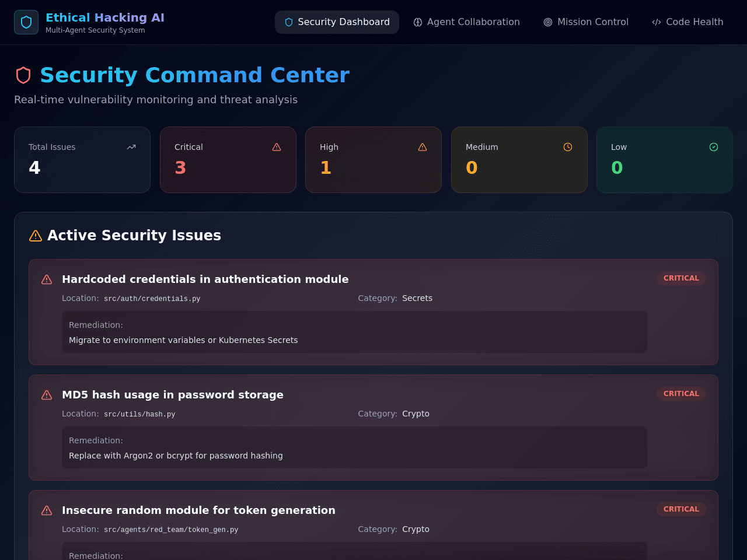Viewport: 747px width, 560px height.
Task: Click the alert icon on MD5 hash issue
Action: tap(47, 395)
